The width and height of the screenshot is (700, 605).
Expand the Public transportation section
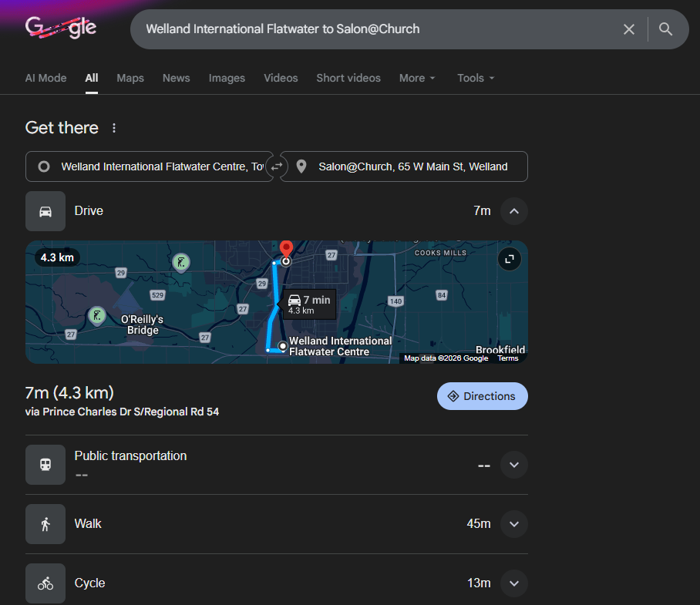point(514,465)
